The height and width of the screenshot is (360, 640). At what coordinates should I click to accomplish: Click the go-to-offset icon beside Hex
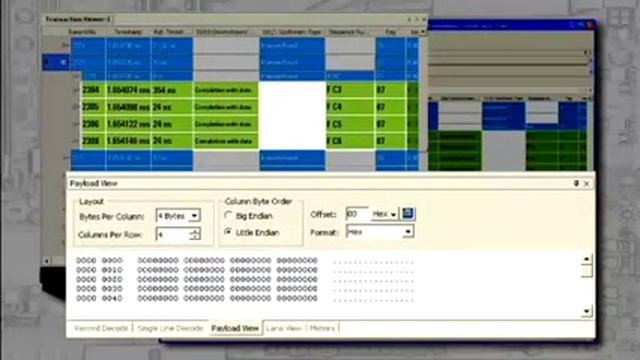407,213
